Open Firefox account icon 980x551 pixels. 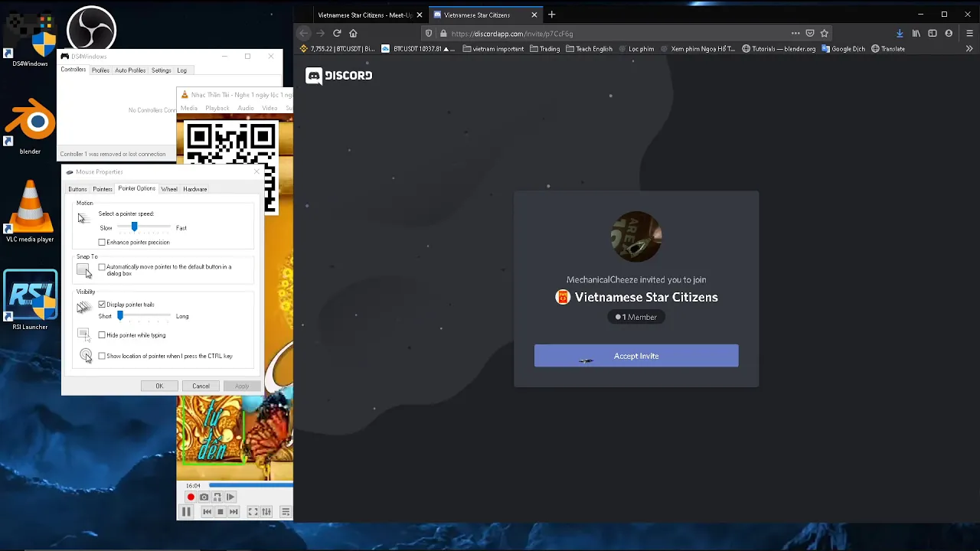(949, 34)
